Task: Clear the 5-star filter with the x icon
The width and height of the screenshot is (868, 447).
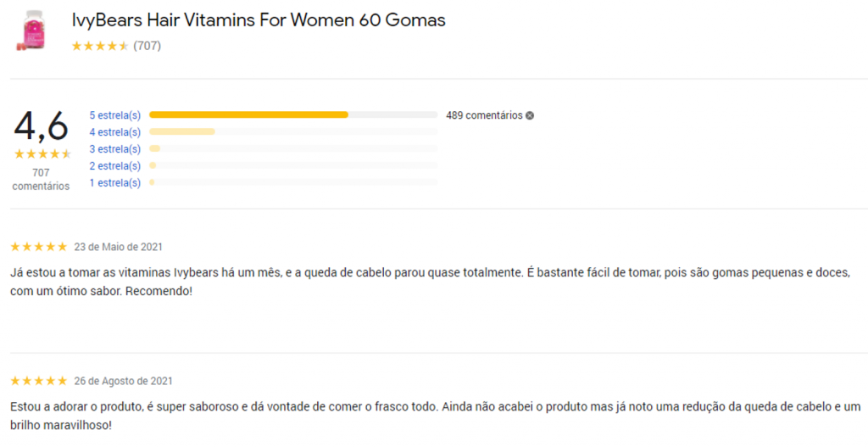Action: (530, 115)
